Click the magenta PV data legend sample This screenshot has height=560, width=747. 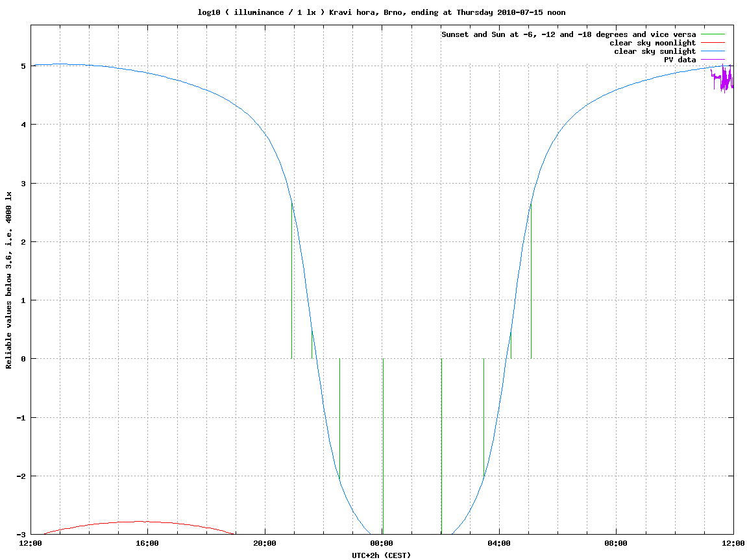[713, 60]
